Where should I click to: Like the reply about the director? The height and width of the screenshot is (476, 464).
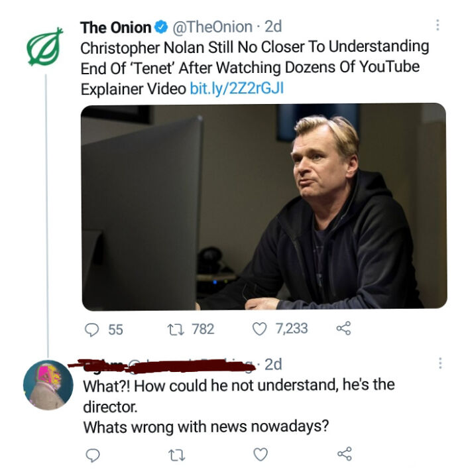pyautogui.click(x=261, y=454)
